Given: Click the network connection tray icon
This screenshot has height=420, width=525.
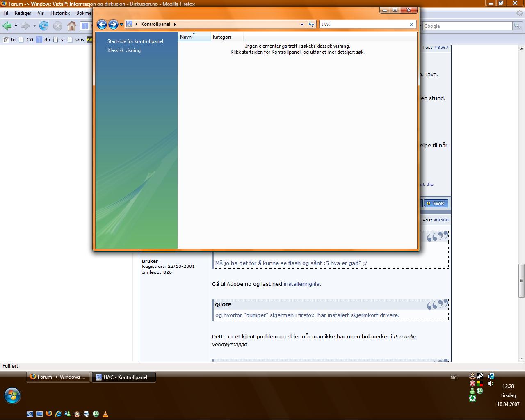Looking at the screenshot, I should point(491,376).
